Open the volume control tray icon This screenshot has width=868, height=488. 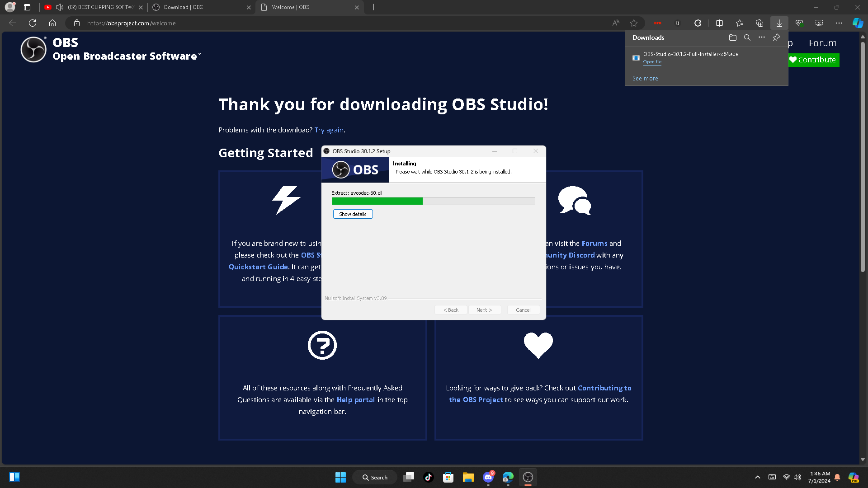tap(797, 477)
